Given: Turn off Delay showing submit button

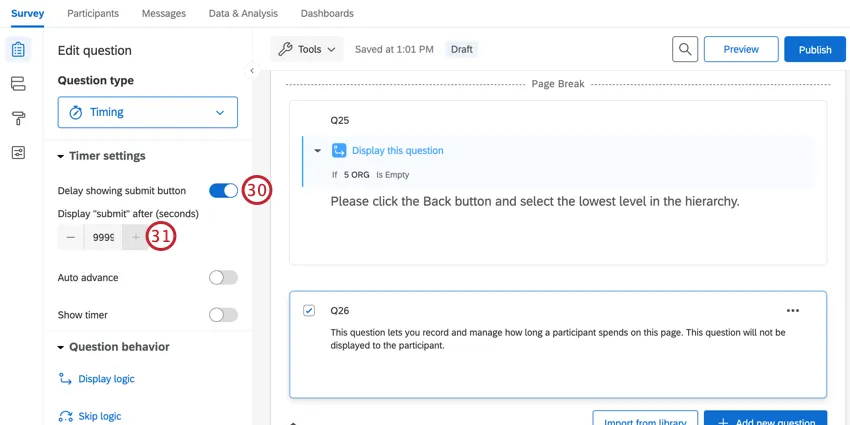Looking at the screenshot, I should 223,191.
